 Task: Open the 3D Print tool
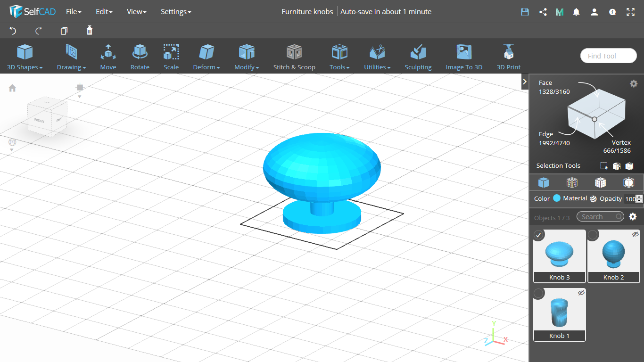click(509, 57)
